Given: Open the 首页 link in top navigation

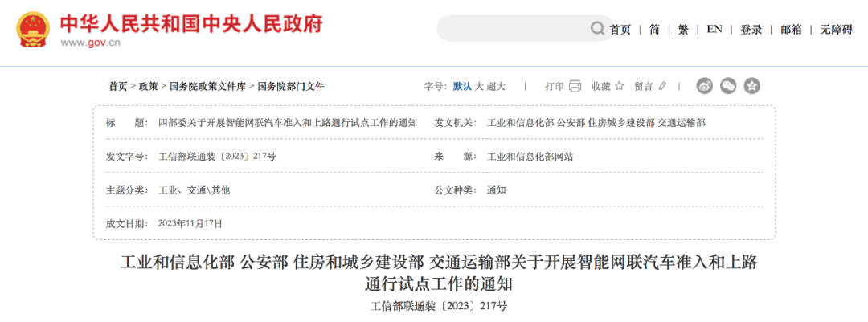Looking at the screenshot, I should coord(620,30).
